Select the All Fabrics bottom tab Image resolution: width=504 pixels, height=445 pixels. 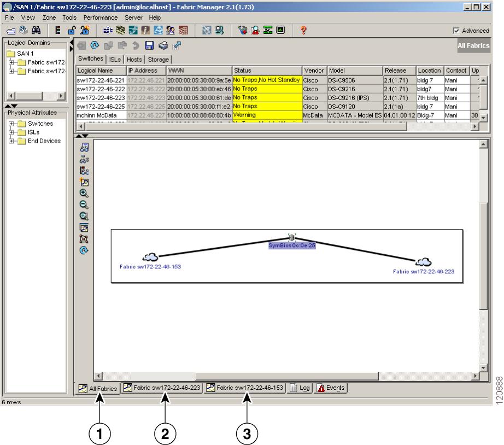98,388
